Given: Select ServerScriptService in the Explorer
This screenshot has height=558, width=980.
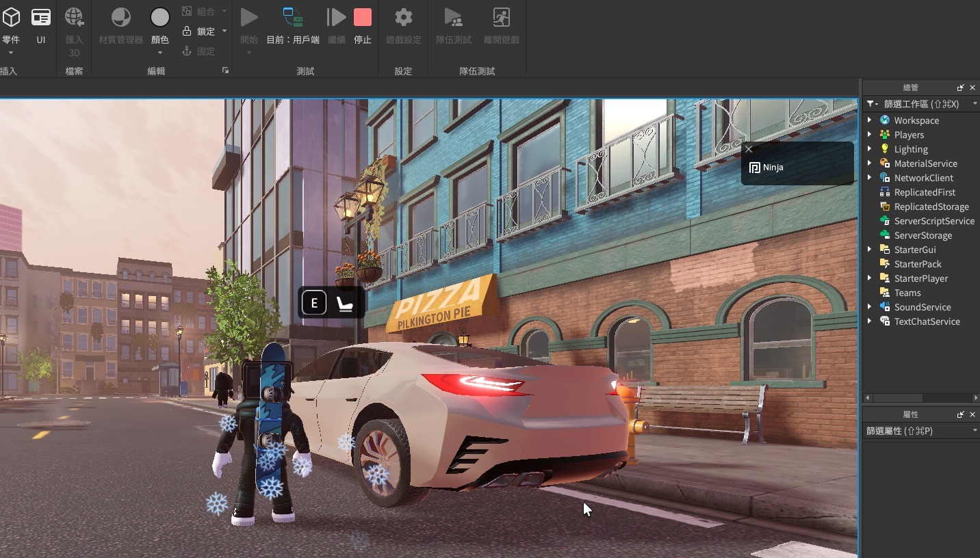Looking at the screenshot, I should click(x=933, y=221).
